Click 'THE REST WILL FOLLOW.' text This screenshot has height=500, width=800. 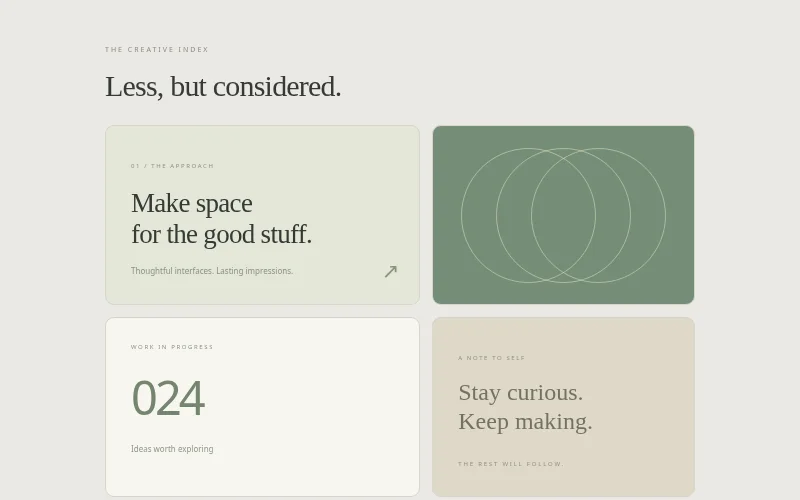[x=511, y=464]
